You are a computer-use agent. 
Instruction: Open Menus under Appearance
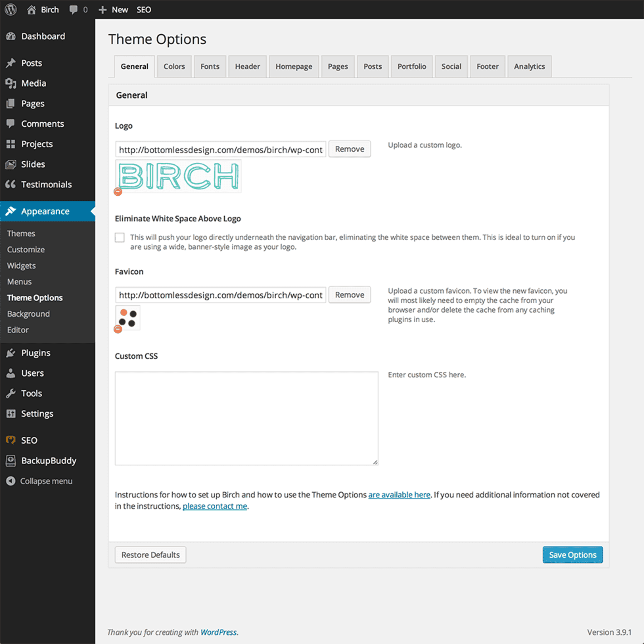click(19, 282)
